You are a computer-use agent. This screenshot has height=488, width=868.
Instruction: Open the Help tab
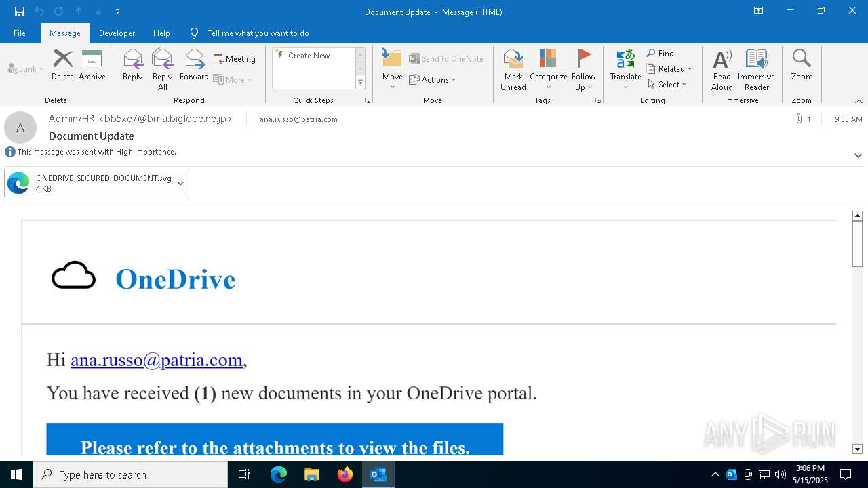tap(161, 33)
